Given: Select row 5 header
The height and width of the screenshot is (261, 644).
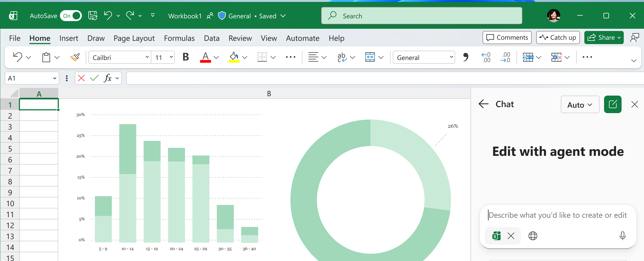Looking at the screenshot, I should pos(10,149).
